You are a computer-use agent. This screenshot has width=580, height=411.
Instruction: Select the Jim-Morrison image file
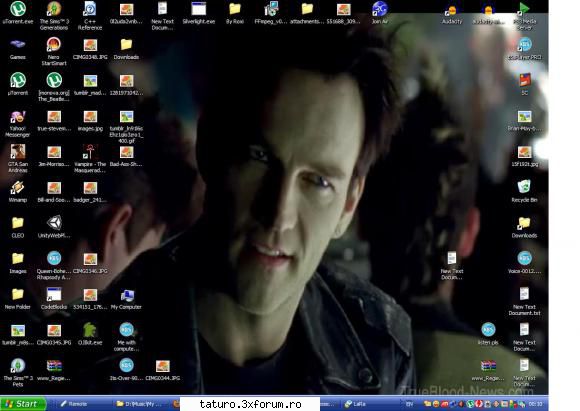click(x=54, y=156)
